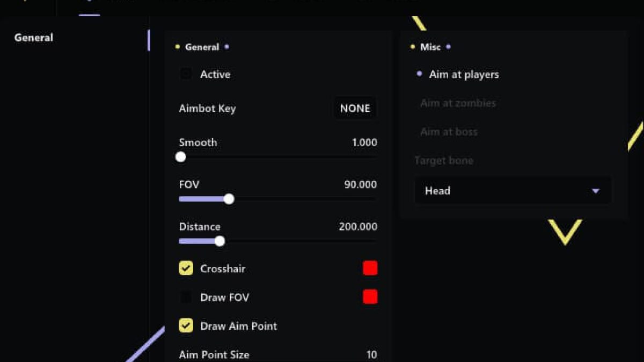The height and width of the screenshot is (362, 644).
Task: Click the Misc section header
Action: (430, 47)
